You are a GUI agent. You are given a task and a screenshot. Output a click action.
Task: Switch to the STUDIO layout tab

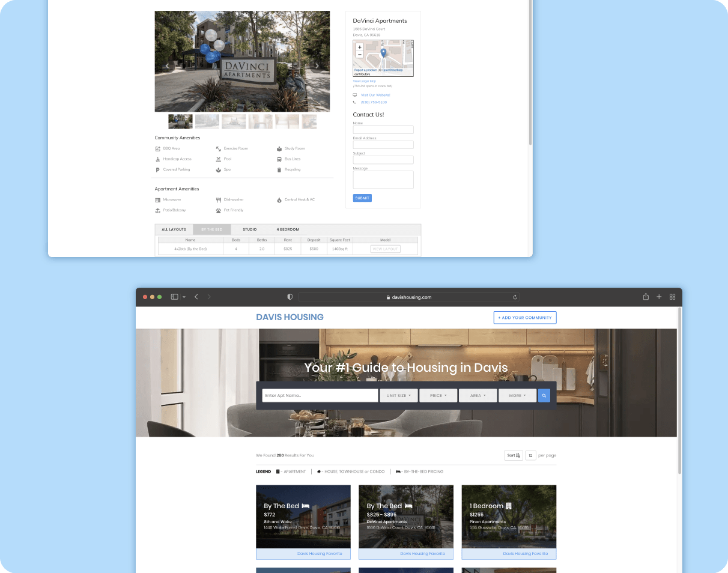tap(250, 229)
